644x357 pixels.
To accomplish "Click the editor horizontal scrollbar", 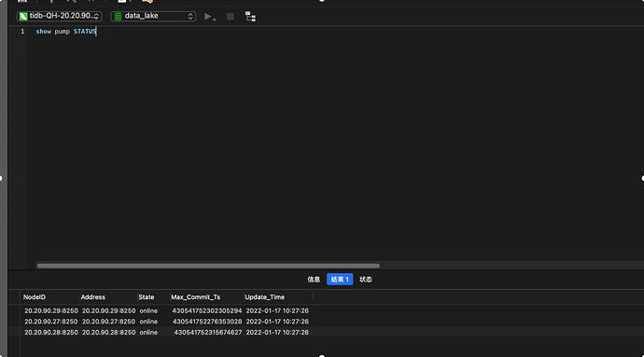I will pyautogui.click(x=208, y=266).
